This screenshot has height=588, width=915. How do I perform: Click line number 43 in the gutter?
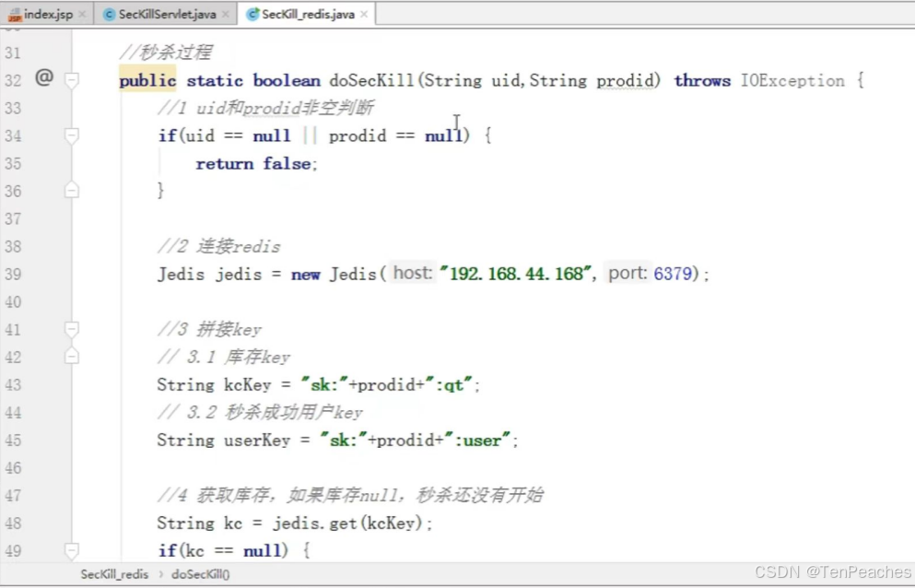coord(13,385)
